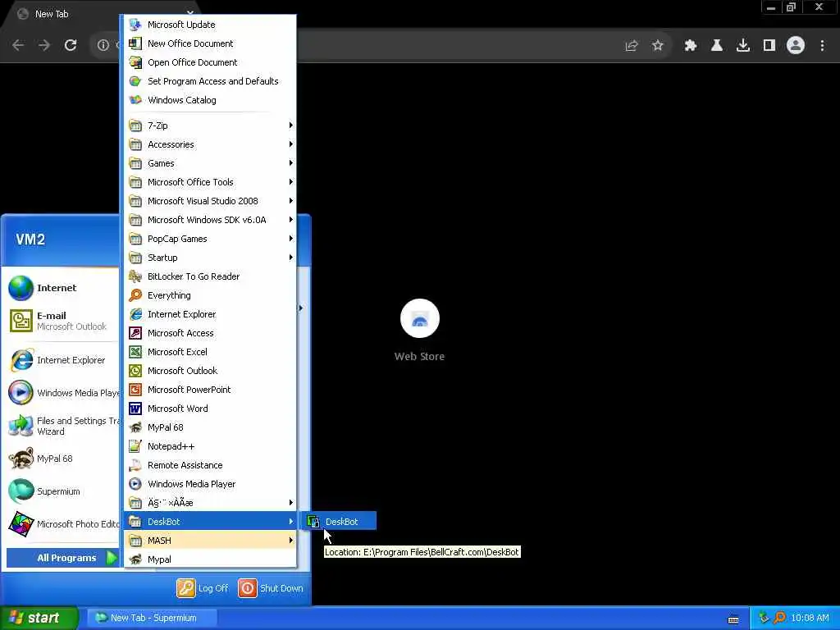
Task: Open the Extensions puzzle icon
Action: tap(691, 46)
